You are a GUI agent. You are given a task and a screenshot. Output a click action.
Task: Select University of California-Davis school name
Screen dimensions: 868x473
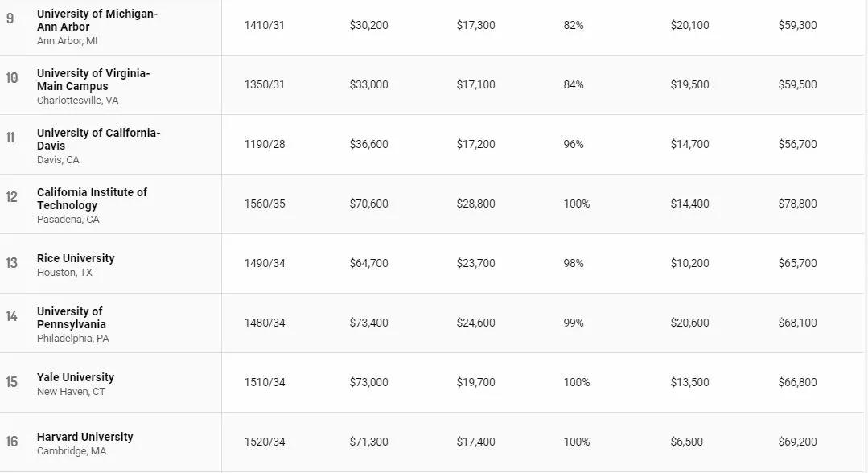[x=98, y=139]
